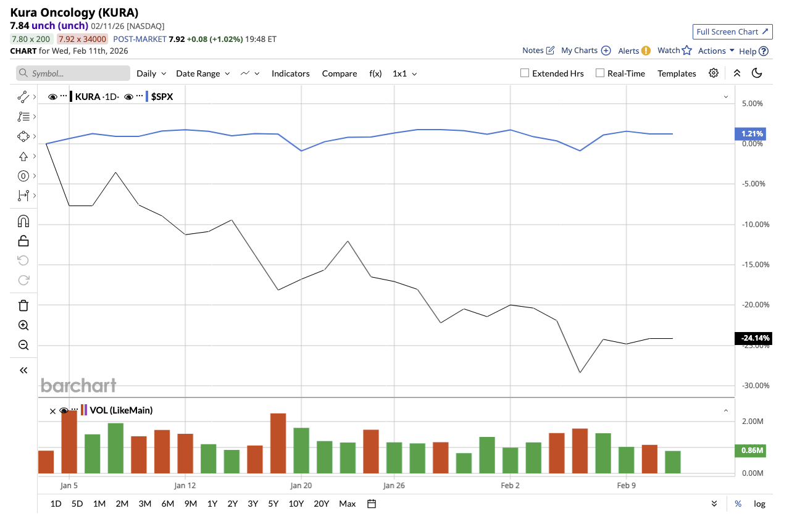Expand the Date Range dropdown
The width and height of the screenshot is (805, 532).
203,73
